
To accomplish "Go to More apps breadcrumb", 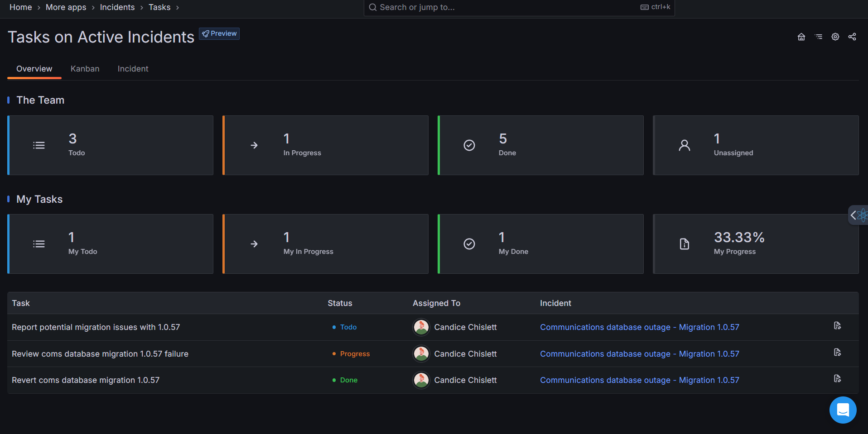I will (x=66, y=7).
